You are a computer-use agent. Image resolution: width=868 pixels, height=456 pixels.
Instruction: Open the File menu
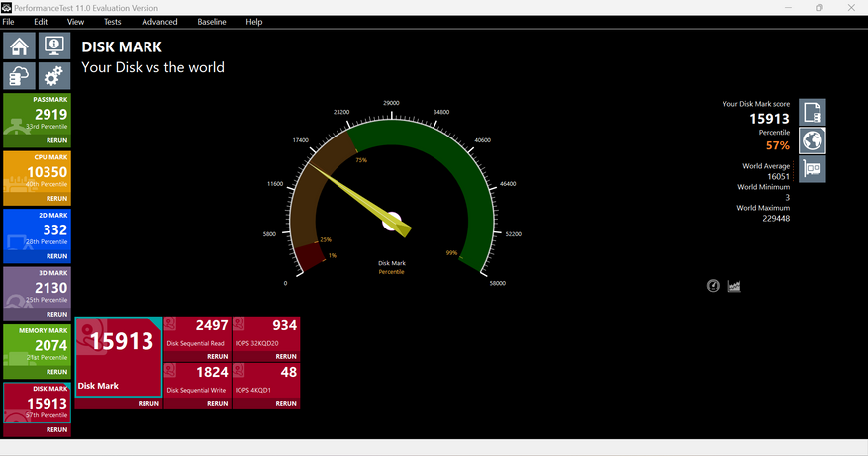tap(8, 22)
